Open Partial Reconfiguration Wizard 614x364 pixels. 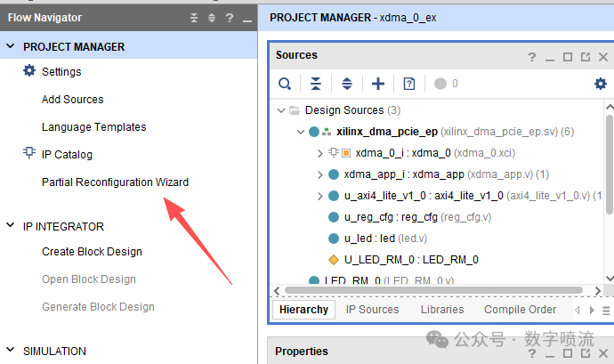(115, 182)
